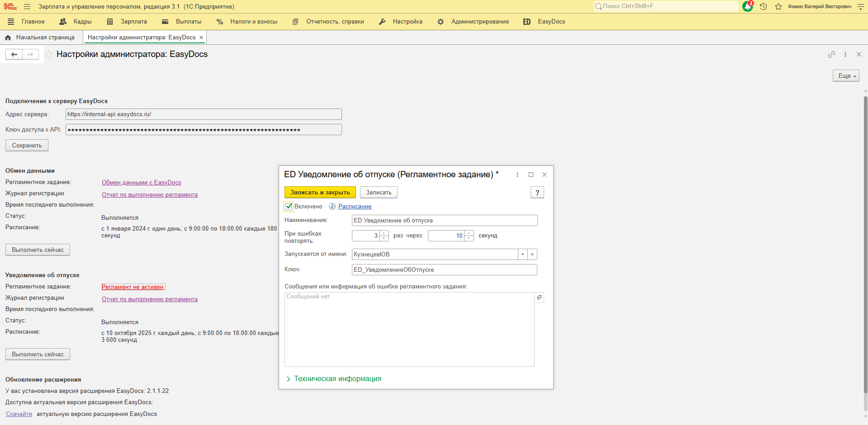Screen dimensions: 868x425
Task: Open the question mark help button
Action: pos(537,193)
